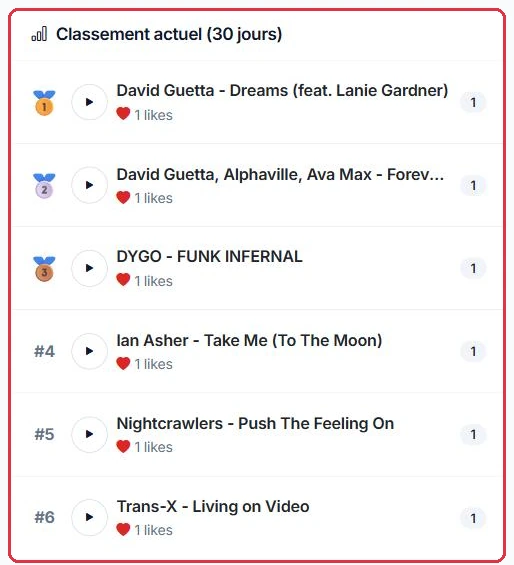Toggle heart on Trans-X - Living on Video
The width and height of the screenshot is (514, 565).
tap(123, 529)
